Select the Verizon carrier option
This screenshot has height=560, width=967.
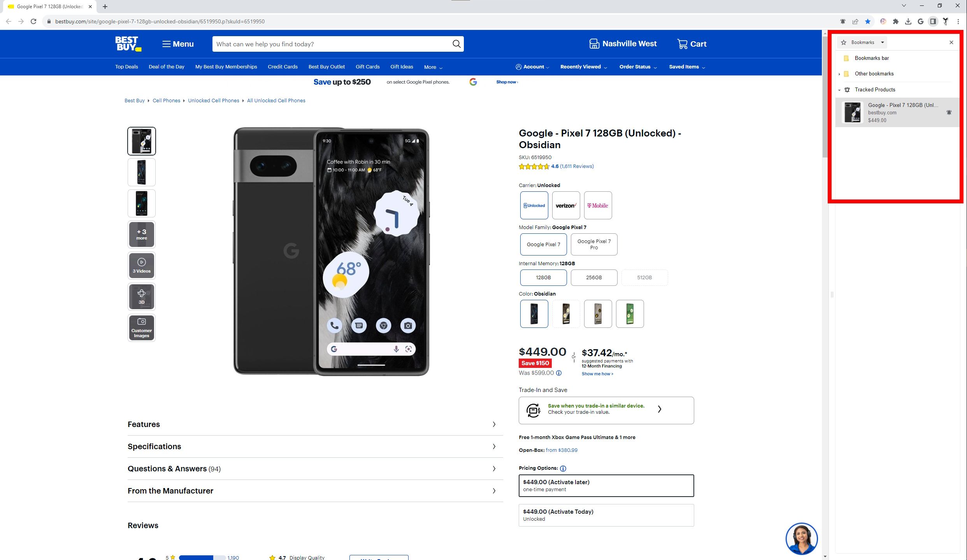[566, 205]
